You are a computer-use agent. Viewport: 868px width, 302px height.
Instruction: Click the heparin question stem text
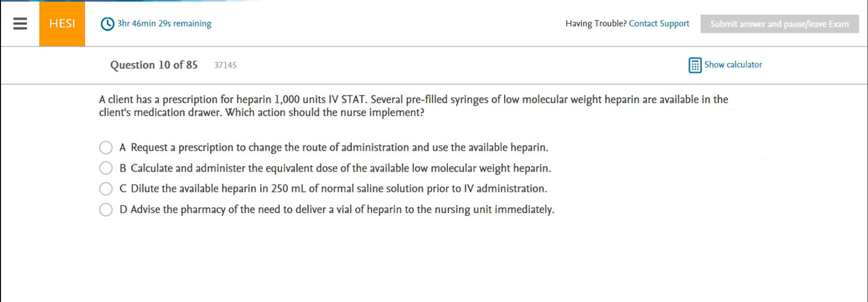[413, 106]
